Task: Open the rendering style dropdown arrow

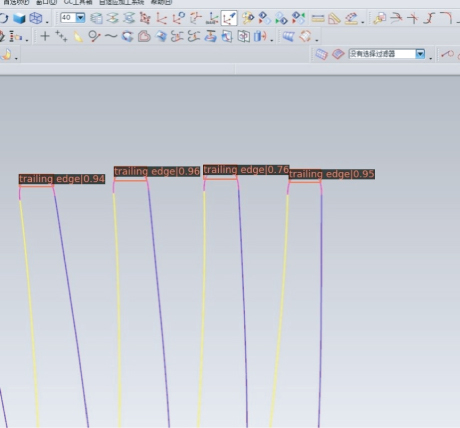Action: pos(47,22)
